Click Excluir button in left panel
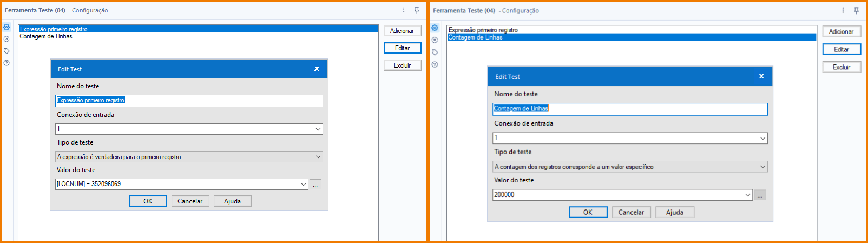 402,65
